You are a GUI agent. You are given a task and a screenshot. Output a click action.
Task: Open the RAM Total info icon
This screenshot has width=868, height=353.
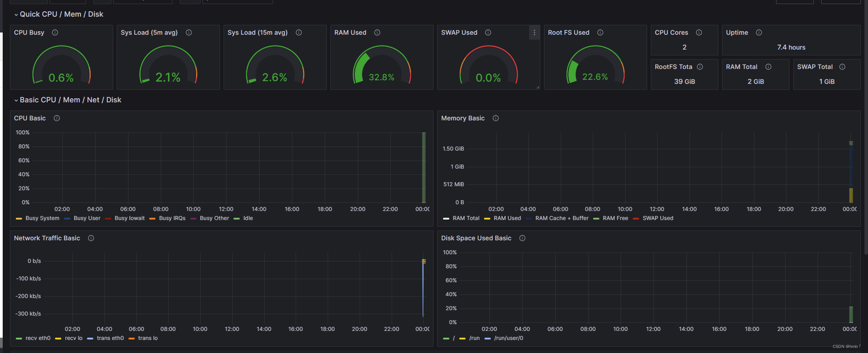tap(768, 67)
